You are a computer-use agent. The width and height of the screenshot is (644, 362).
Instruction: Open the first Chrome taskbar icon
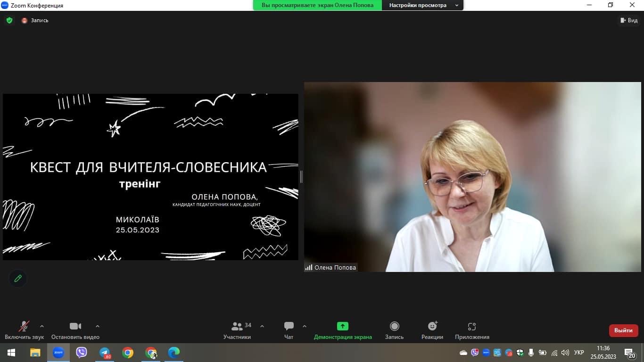point(128,353)
